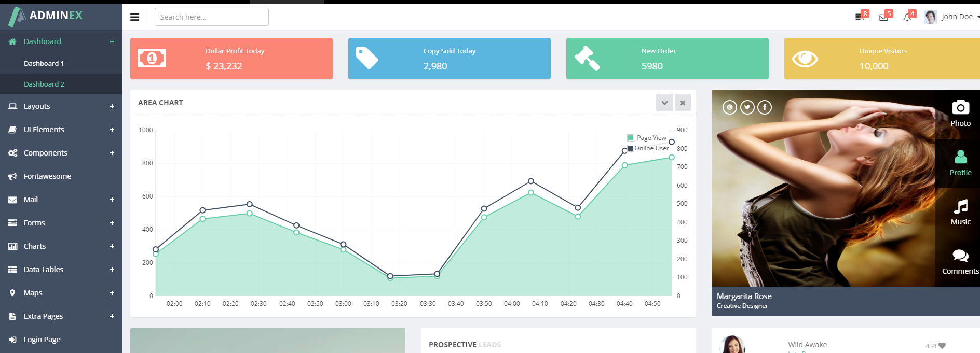Open the Comments speech bubble icon
980x353 pixels.
[x=960, y=256]
